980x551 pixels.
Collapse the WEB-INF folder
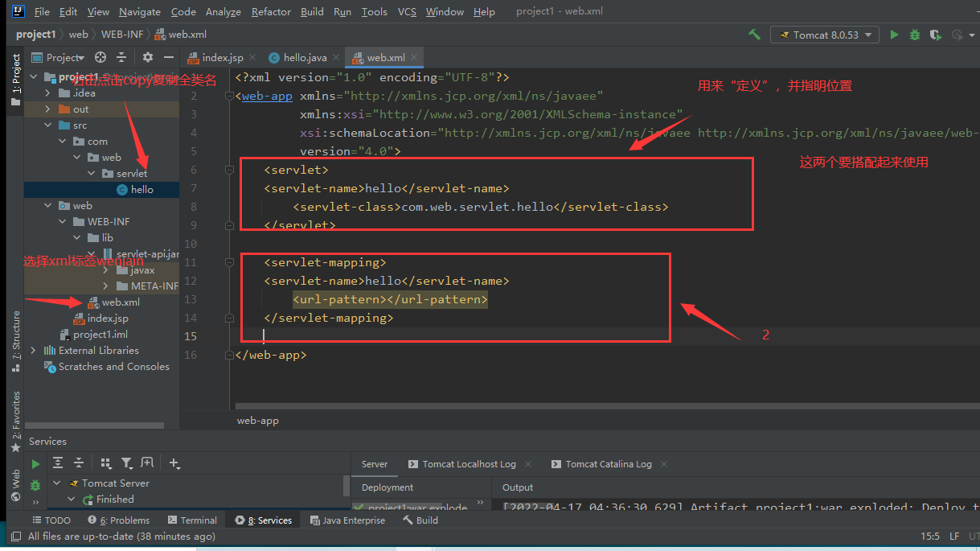pos(62,221)
